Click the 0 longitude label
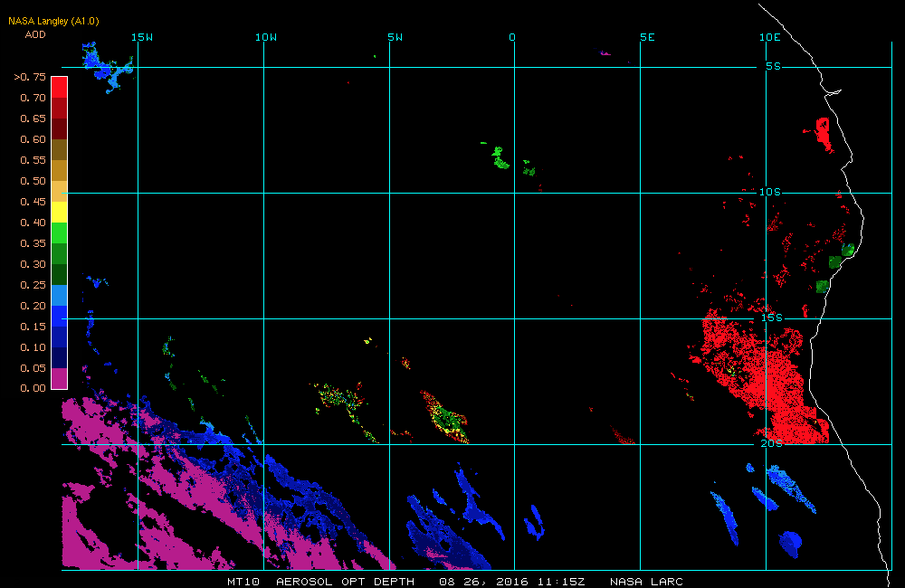 pos(512,37)
